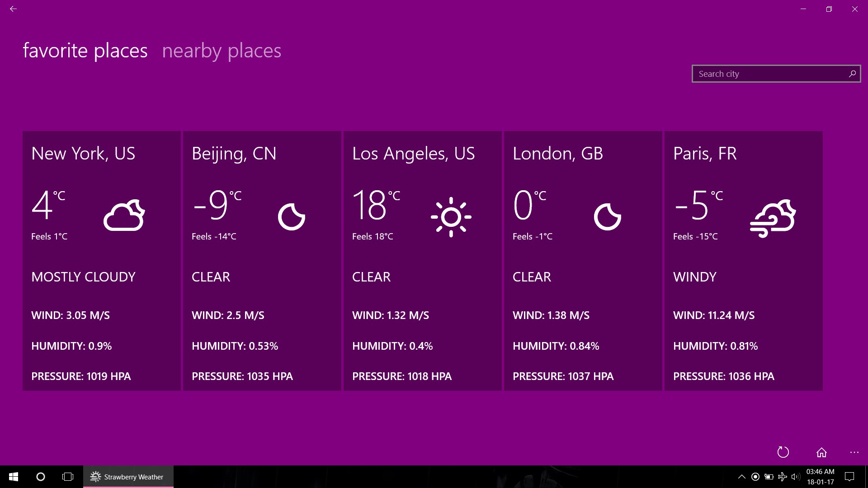Screen dimensions: 868x488
Task: Click the magnifier icon in the search box
Action: [853, 74]
